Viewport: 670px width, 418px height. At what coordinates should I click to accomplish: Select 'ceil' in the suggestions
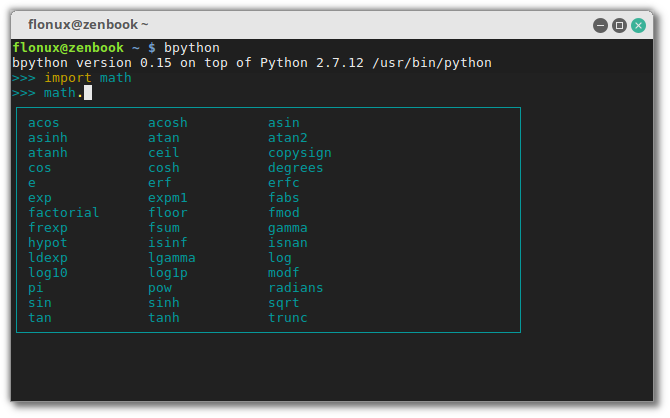point(164,153)
